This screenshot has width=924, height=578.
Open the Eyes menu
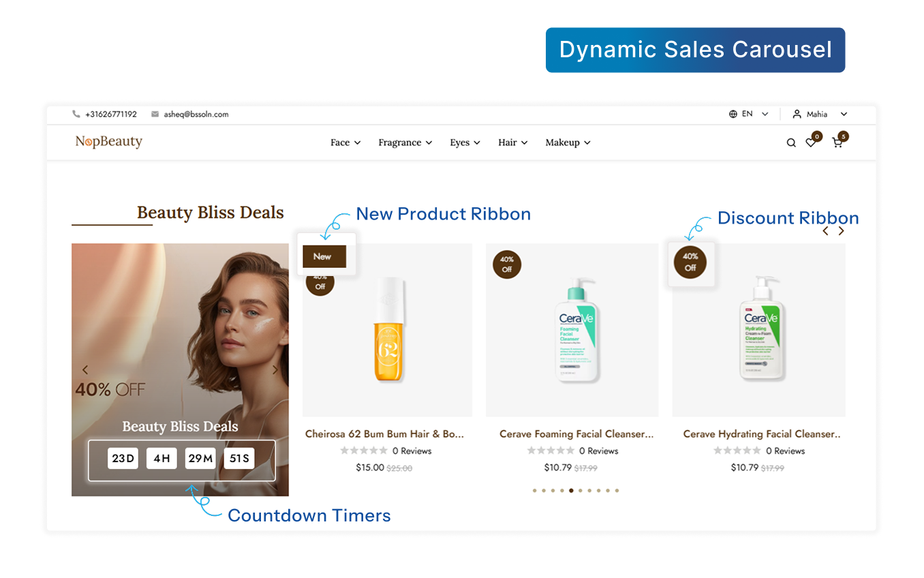[x=465, y=142]
